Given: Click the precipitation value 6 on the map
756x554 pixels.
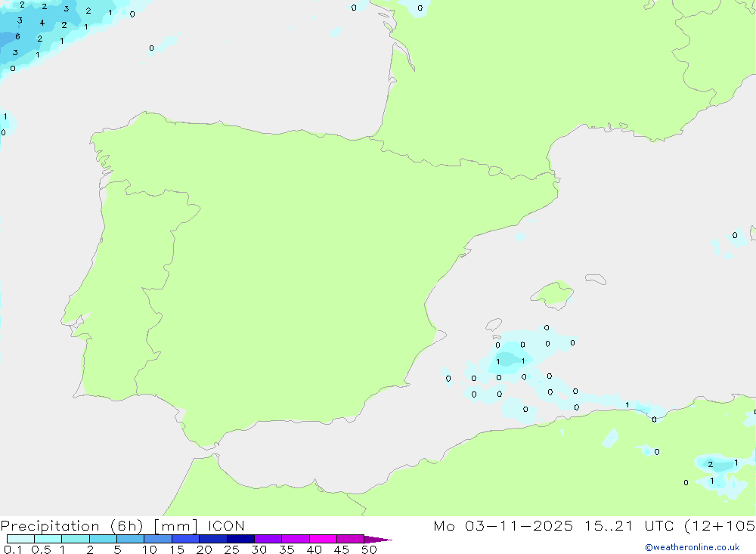Looking at the screenshot, I should pos(17,36).
